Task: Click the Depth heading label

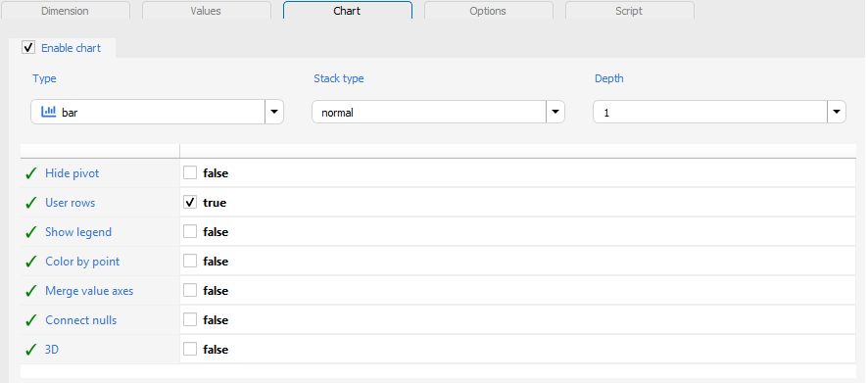Action: click(x=609, y=78)
